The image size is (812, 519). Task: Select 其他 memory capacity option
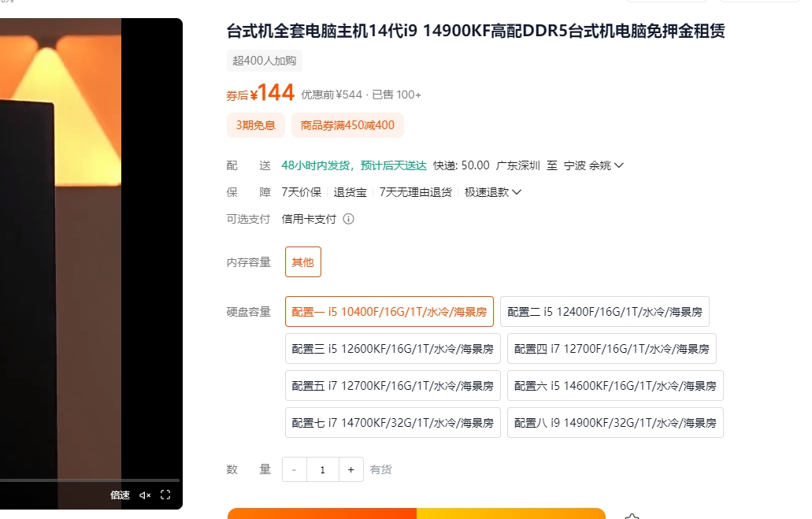302,262
